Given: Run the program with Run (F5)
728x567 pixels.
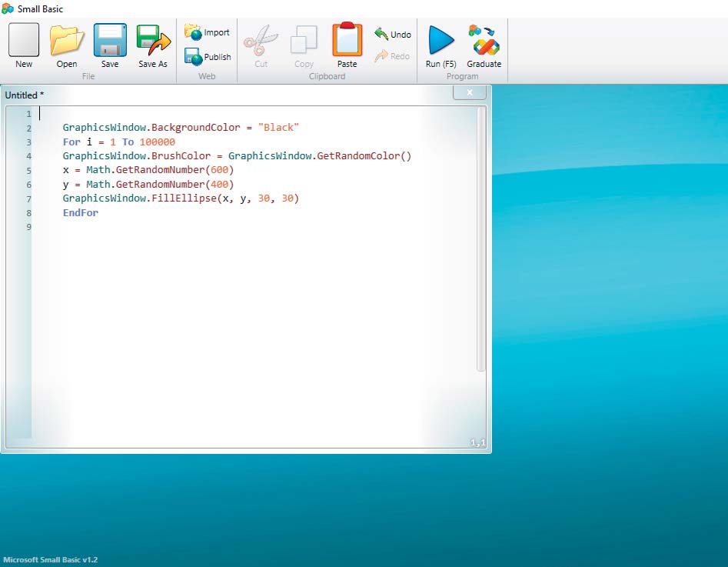Looking at the screenshot, I should pyautogui.click(x=441, y=45).
